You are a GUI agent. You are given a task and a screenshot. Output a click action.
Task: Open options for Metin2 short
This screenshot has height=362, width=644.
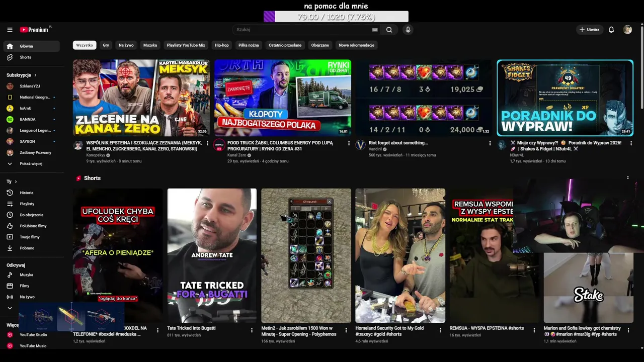346,330
